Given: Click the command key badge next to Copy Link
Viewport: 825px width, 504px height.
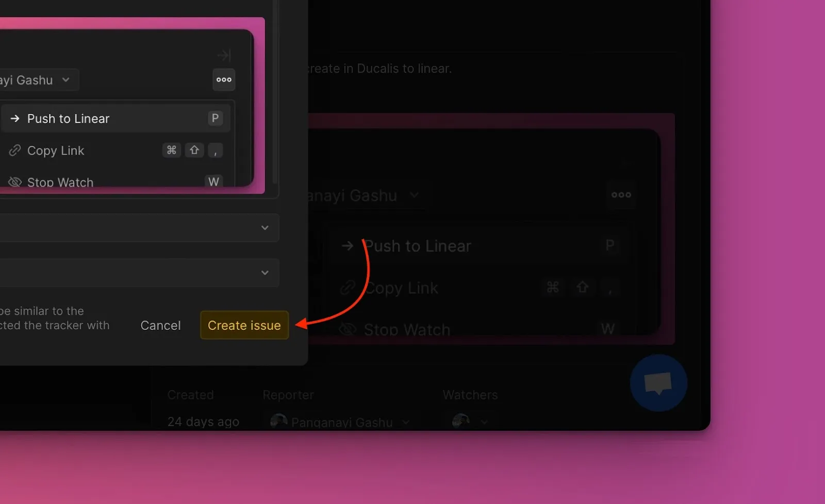Looking at the screenshot, I should pos(172,150).
